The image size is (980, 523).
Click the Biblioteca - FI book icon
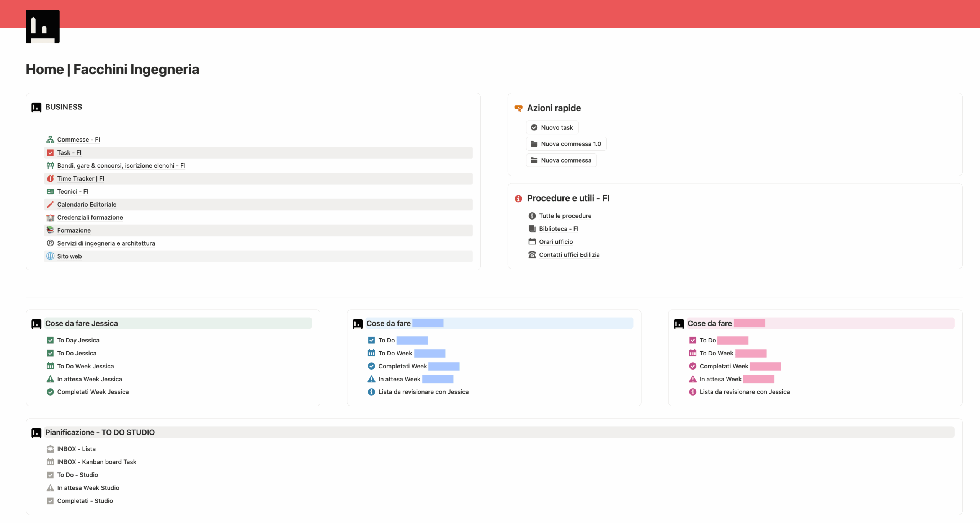click(x=532, y=229)
